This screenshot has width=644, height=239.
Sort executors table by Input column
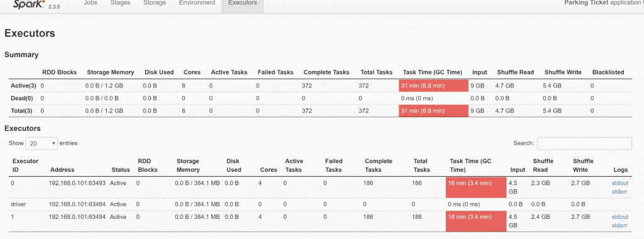tap(518, 170)
